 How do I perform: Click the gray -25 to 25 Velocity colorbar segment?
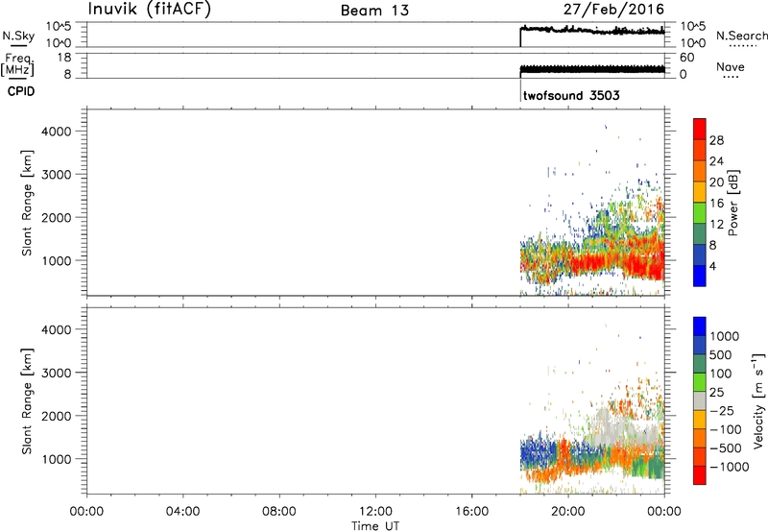click(x=700, y=400)
